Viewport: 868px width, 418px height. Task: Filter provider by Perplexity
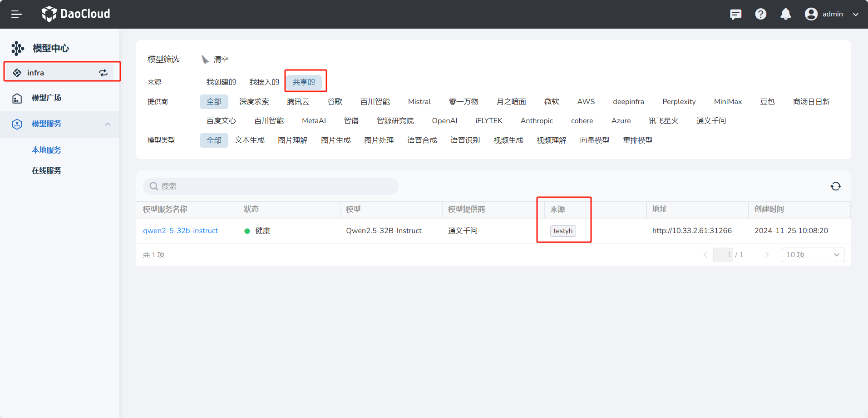pyautogui.click(x=679, y=102)
